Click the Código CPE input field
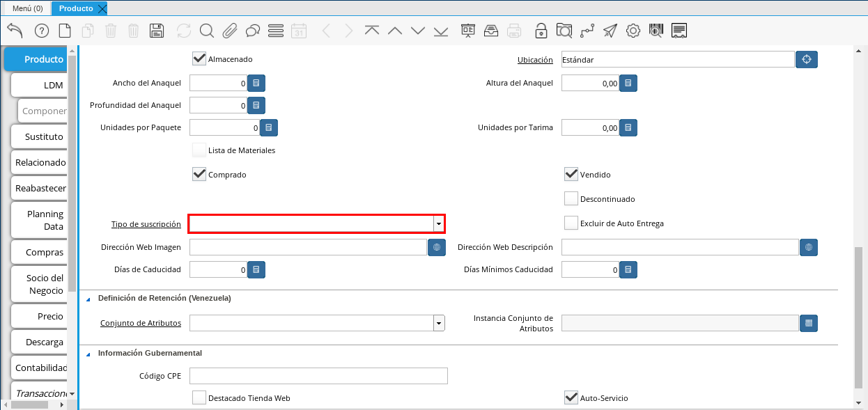 click(318, 376)
